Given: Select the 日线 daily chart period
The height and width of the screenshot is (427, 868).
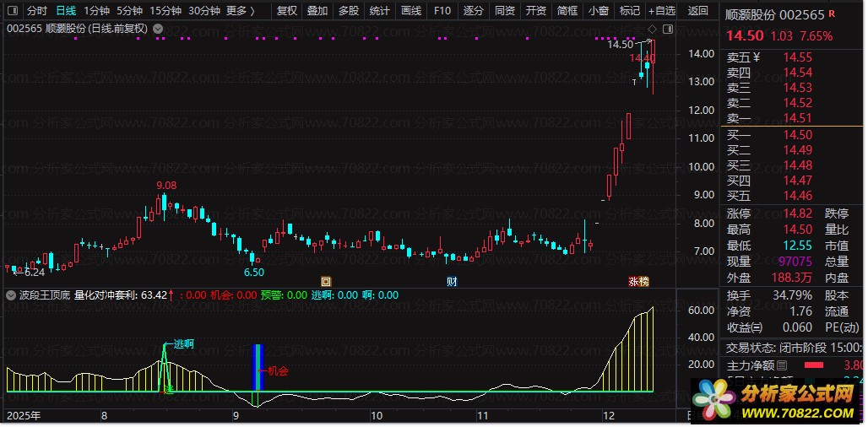Looking at the screenshot, I should point(66,10).
